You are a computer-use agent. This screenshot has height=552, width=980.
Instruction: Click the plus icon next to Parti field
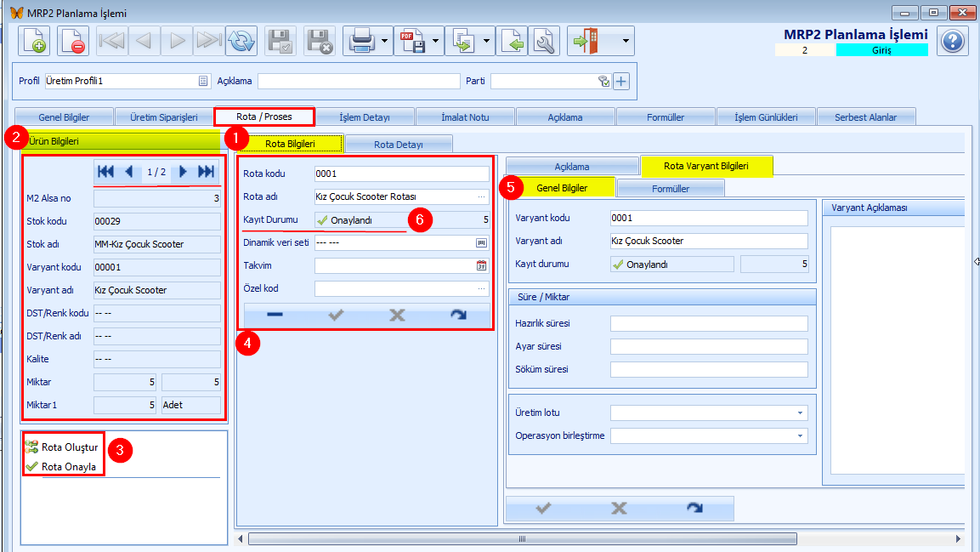coord(621,81)
